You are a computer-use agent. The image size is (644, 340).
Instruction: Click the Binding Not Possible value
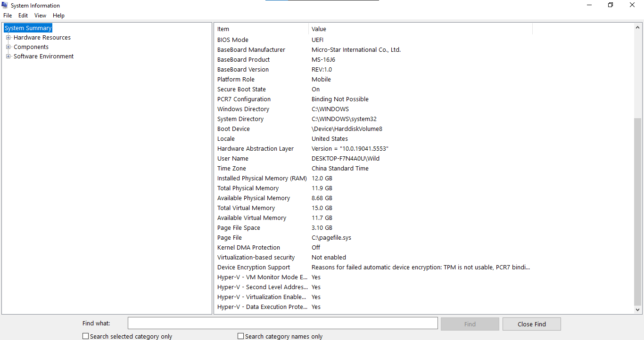340,99
